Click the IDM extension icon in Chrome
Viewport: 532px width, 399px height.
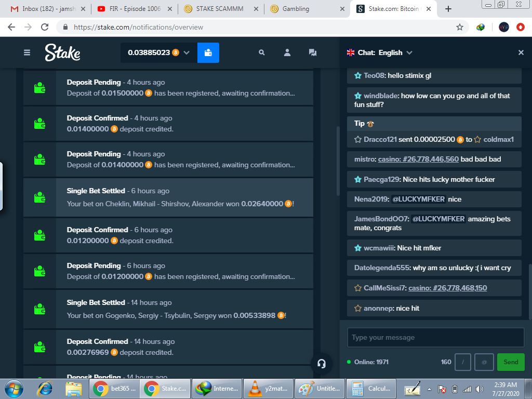[481, 27]
